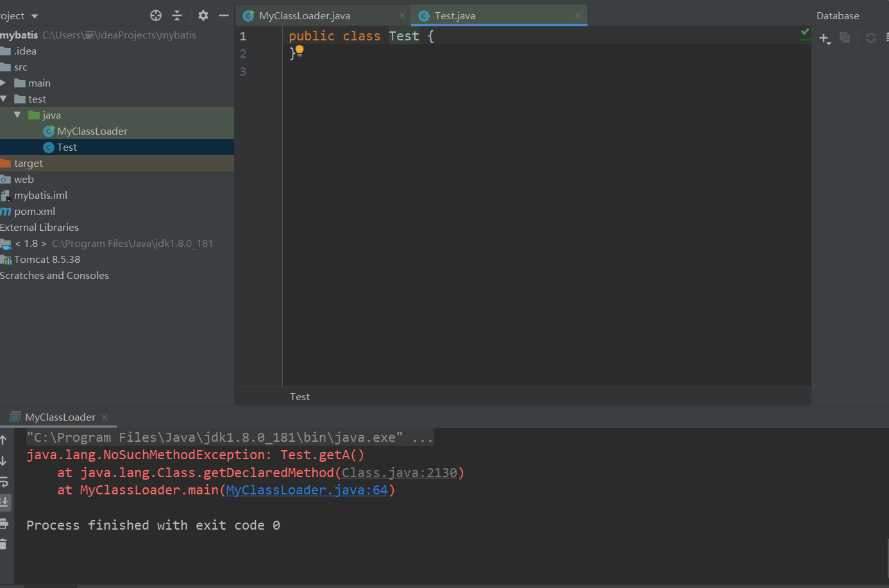889x588 pixels.
Task: Expand the main folder
Action: tap(3, 83)
